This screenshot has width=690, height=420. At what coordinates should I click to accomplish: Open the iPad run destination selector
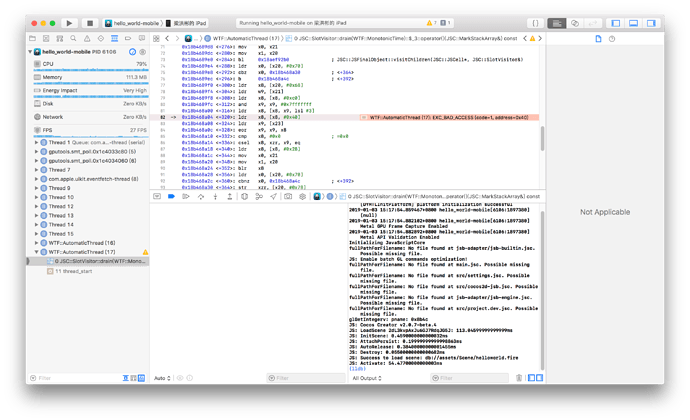186,23
